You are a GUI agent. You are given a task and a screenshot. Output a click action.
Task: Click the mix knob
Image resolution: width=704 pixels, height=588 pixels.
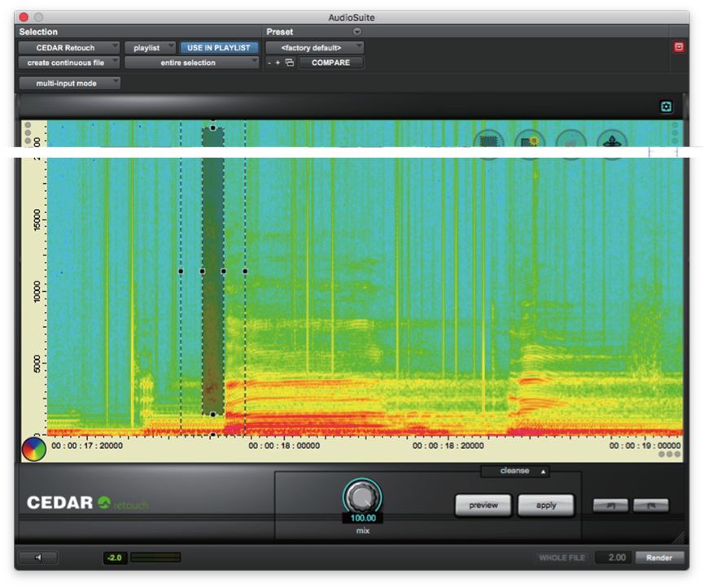362,497
